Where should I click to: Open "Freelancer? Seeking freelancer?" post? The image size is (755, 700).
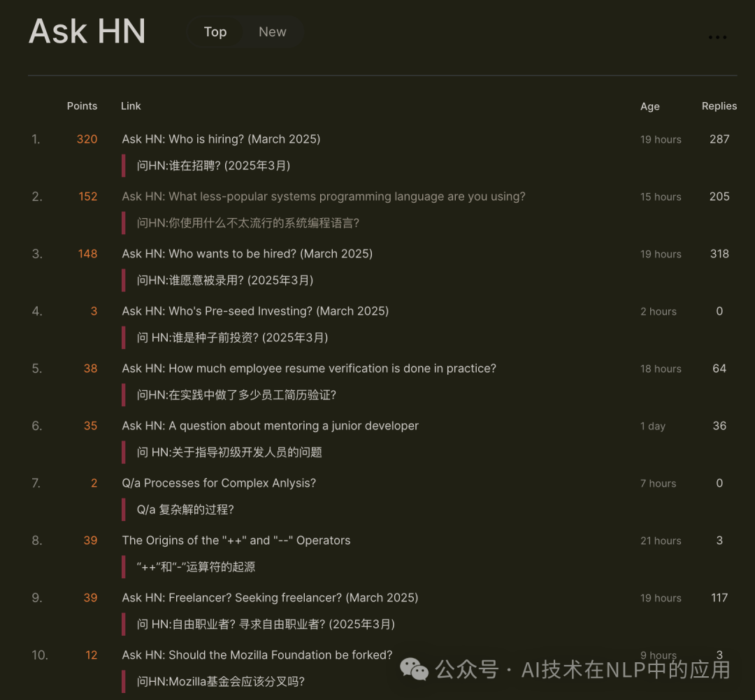pos(270,598)
